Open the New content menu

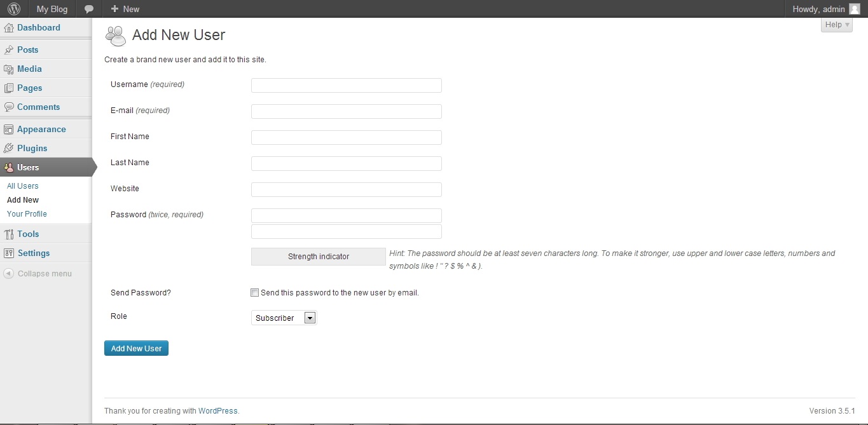tap(125, 9)
